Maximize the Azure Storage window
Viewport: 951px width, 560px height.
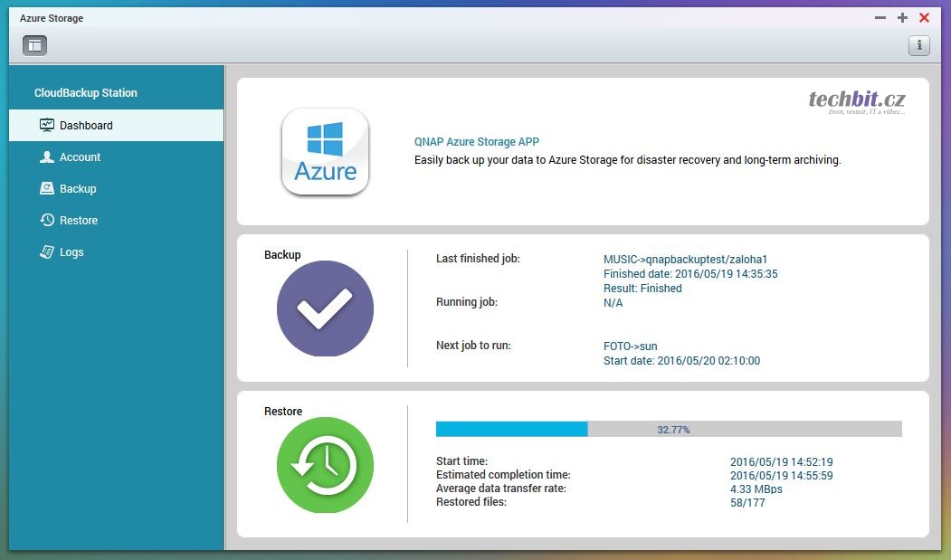click(902, 18)
